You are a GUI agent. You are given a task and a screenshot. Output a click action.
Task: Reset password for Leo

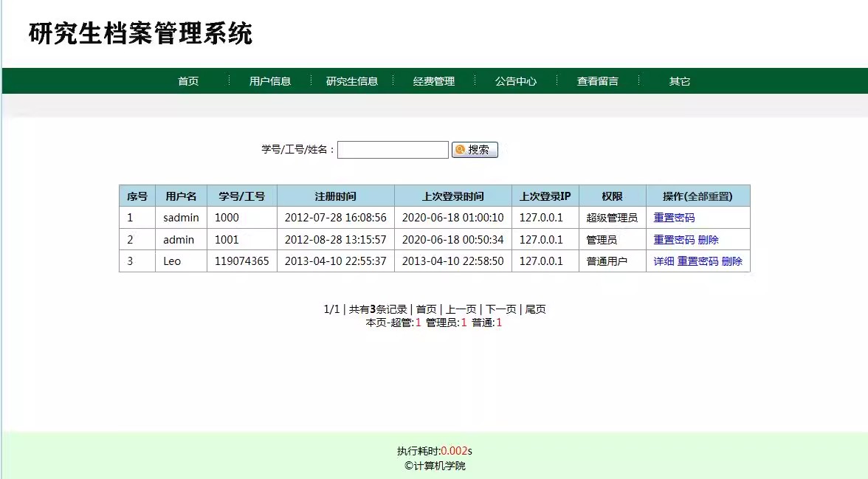click(x=698, y=261)
